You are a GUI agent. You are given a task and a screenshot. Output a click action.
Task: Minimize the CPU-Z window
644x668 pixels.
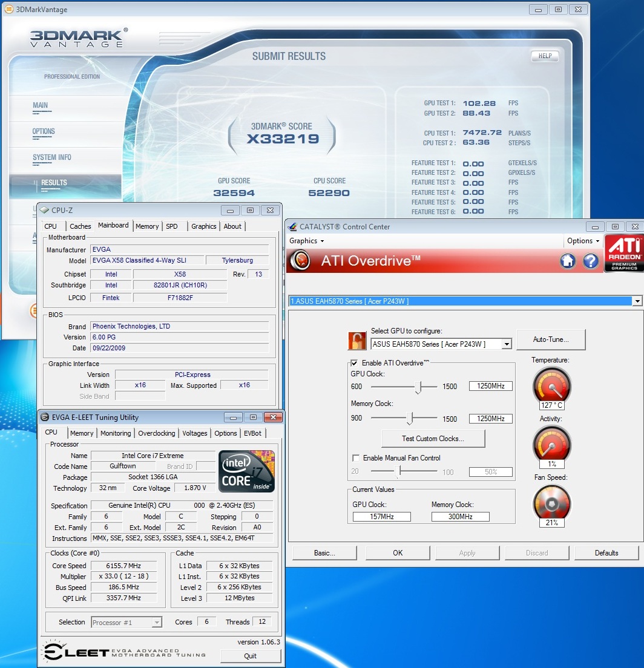click(230, 211)
